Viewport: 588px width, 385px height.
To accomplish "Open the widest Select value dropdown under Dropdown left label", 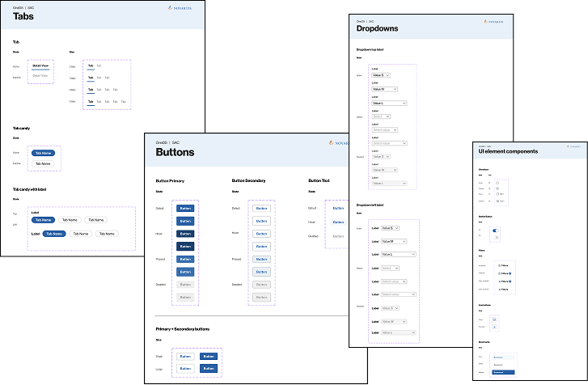I will (398, 294).
